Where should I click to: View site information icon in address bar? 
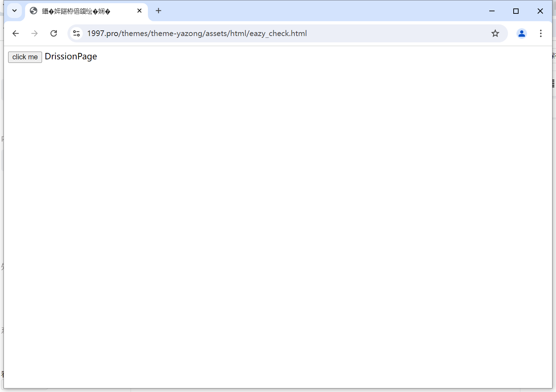point(76,34)
